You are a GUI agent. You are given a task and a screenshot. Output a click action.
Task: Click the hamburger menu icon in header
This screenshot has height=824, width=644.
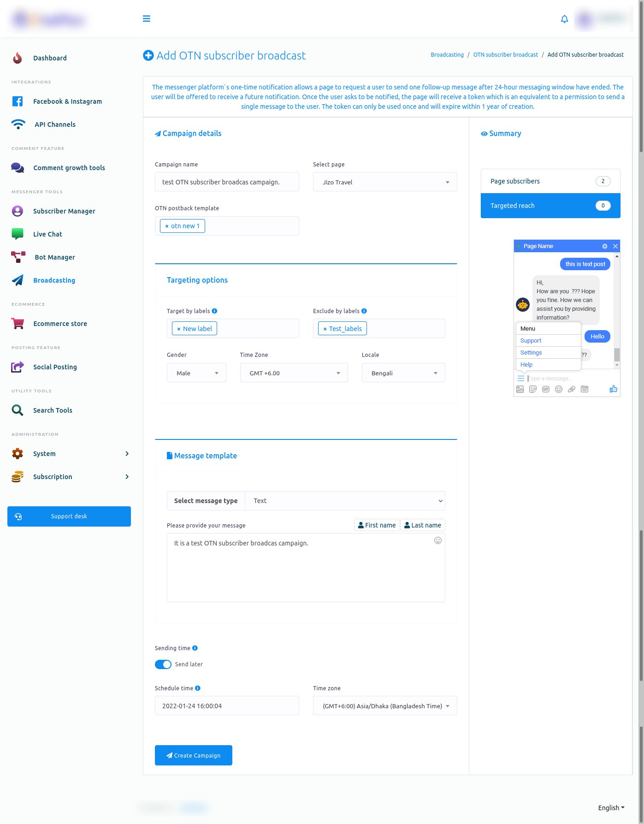point(147,18)
